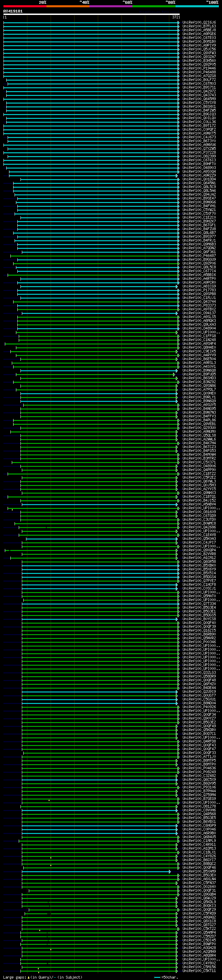222x980 pixels.
Task: Click hit label UniRef100_B5XAM9
Action: point(199,871)
